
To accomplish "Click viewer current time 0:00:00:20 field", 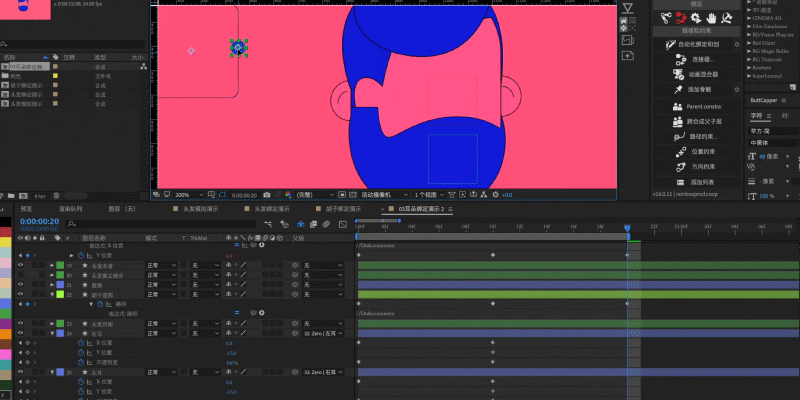I will tap(244, 195).
